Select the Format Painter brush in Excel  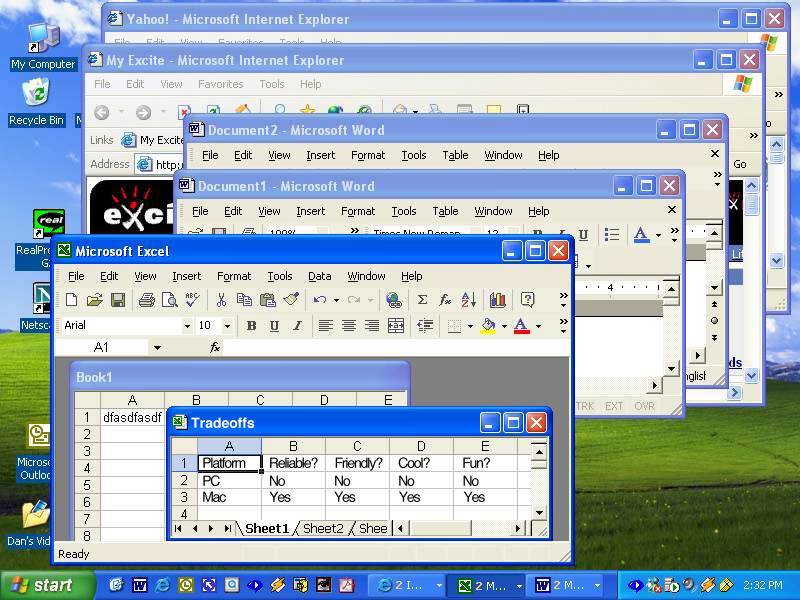[x=291, y=299]
